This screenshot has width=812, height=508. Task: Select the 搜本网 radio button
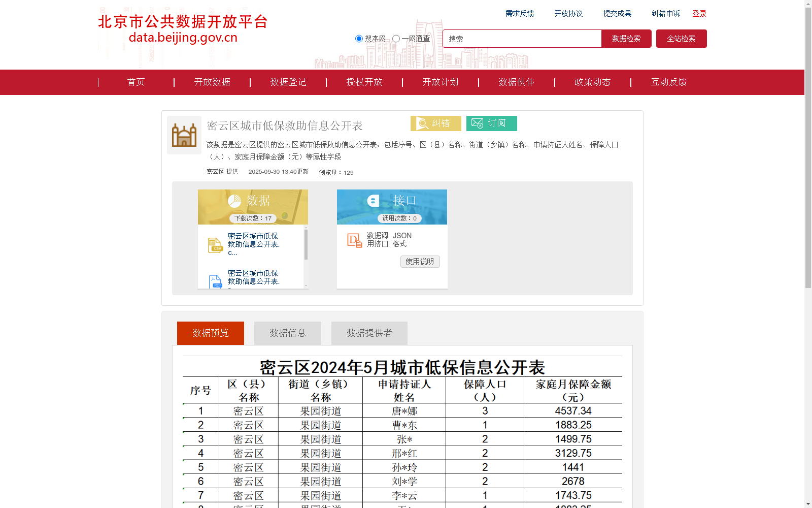[x=359, y=39]
